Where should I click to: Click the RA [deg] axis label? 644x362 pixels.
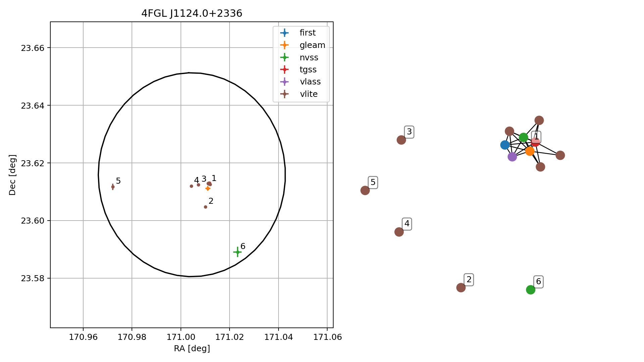(192, 349)
